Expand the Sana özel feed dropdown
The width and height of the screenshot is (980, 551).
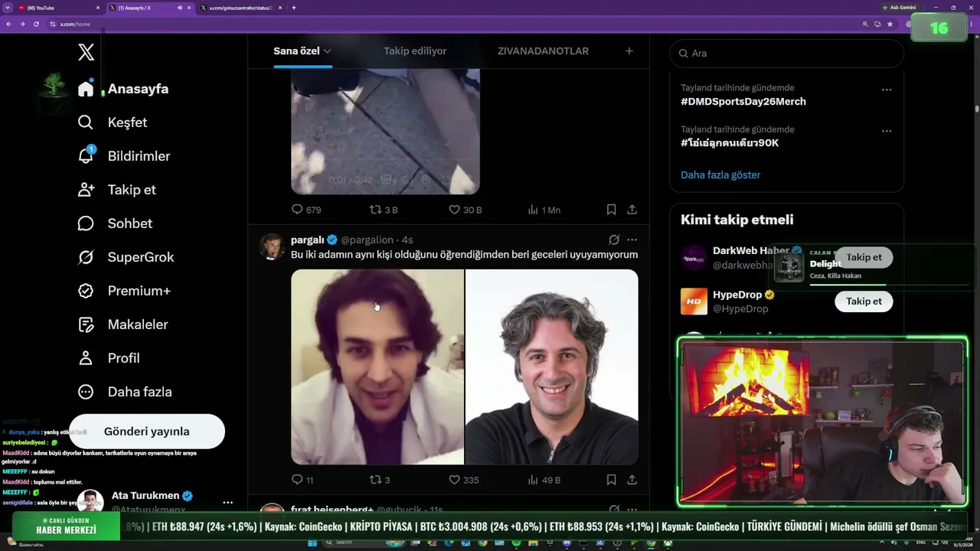coord(327,51)
